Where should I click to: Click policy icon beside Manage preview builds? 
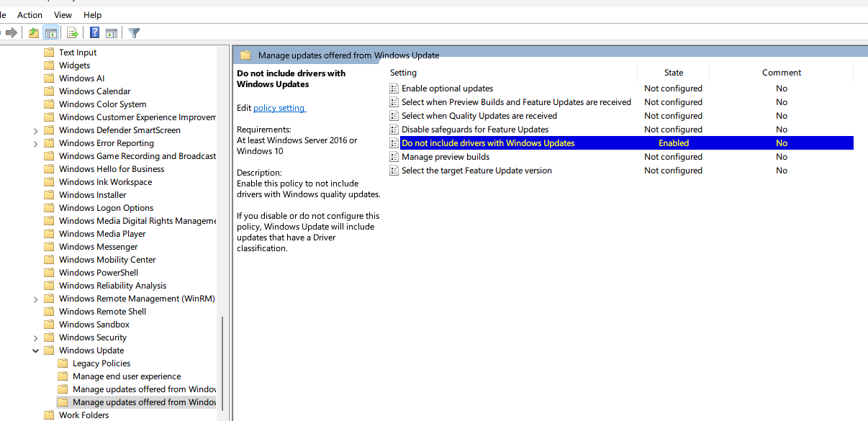[x=394, y=157]
